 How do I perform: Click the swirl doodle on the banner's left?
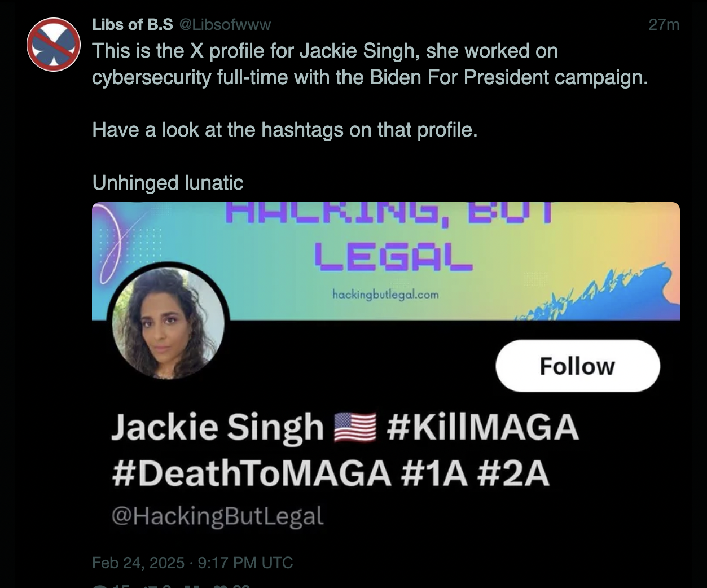pos(116,243)
